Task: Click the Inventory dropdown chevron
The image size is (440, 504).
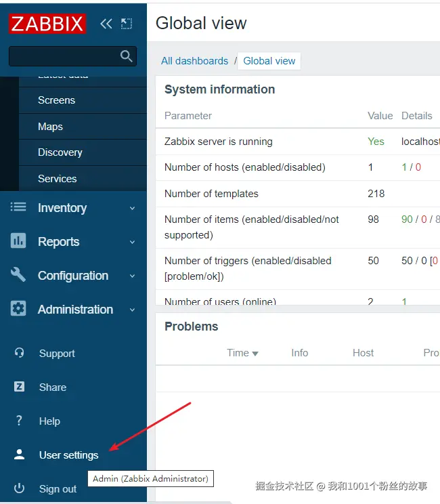Action: click(x=132, y=208)
